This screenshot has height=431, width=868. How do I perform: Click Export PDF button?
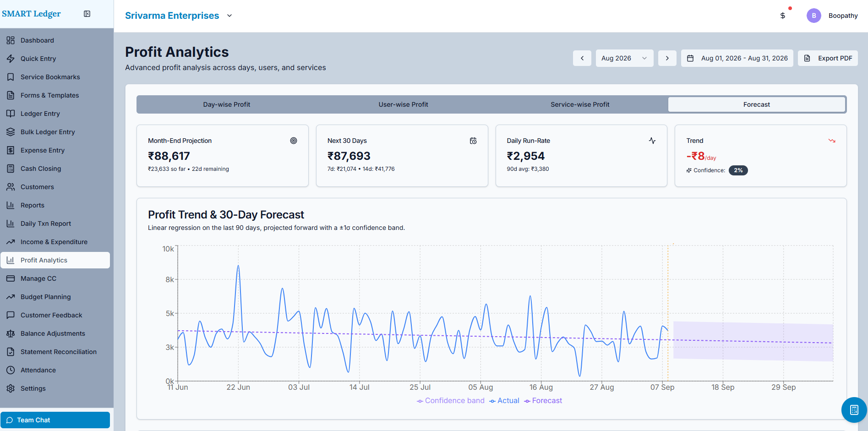coord(828,58)
